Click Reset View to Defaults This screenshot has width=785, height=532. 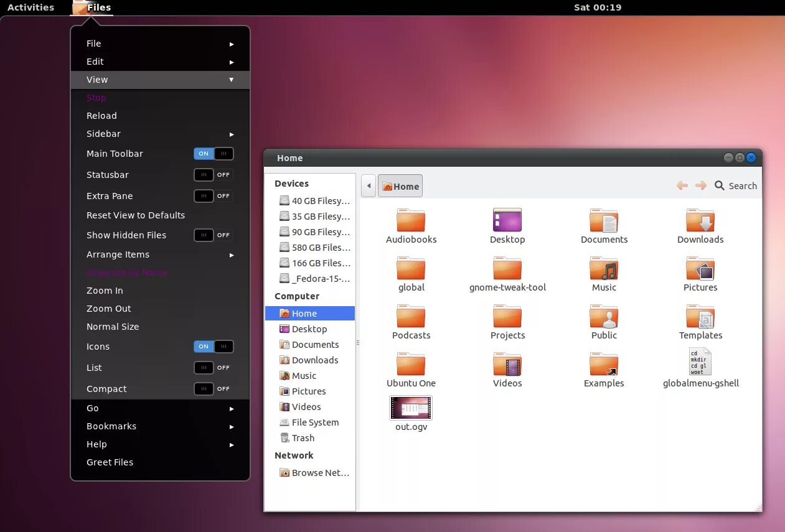click(x=136, y=215)
